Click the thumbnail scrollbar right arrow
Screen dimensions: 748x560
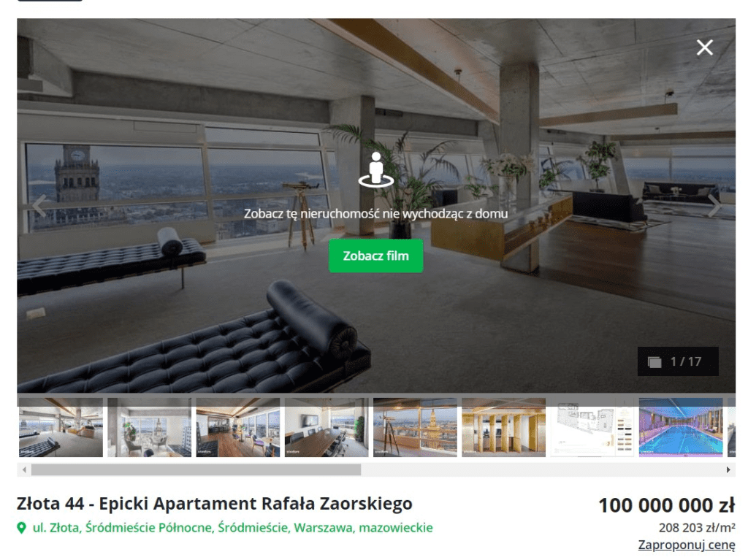point(728,470)
